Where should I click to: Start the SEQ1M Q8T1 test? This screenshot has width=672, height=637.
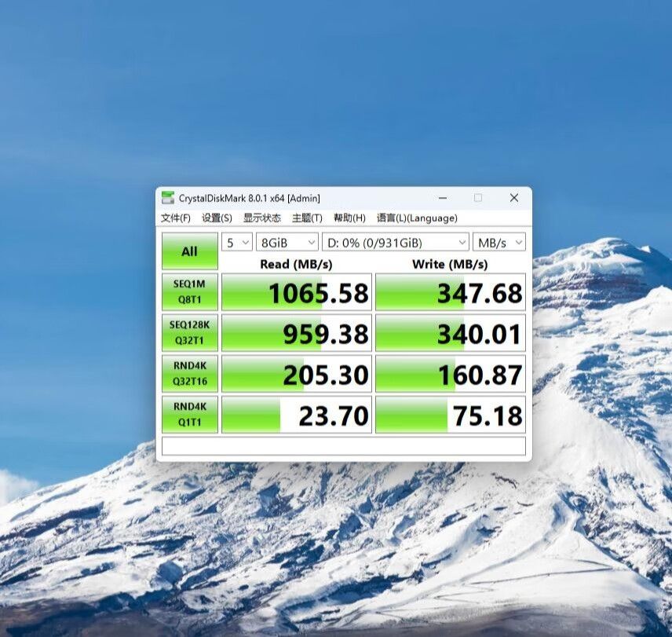point(190,291)
